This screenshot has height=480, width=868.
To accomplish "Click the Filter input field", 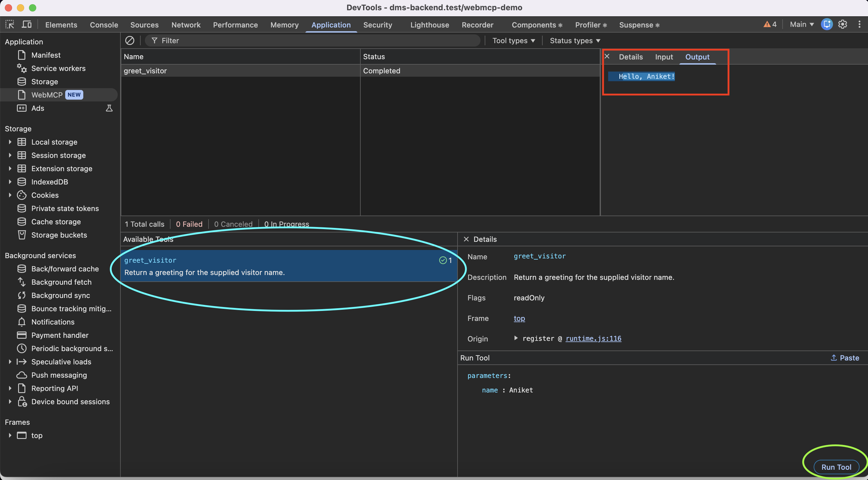I will point(312,40).
